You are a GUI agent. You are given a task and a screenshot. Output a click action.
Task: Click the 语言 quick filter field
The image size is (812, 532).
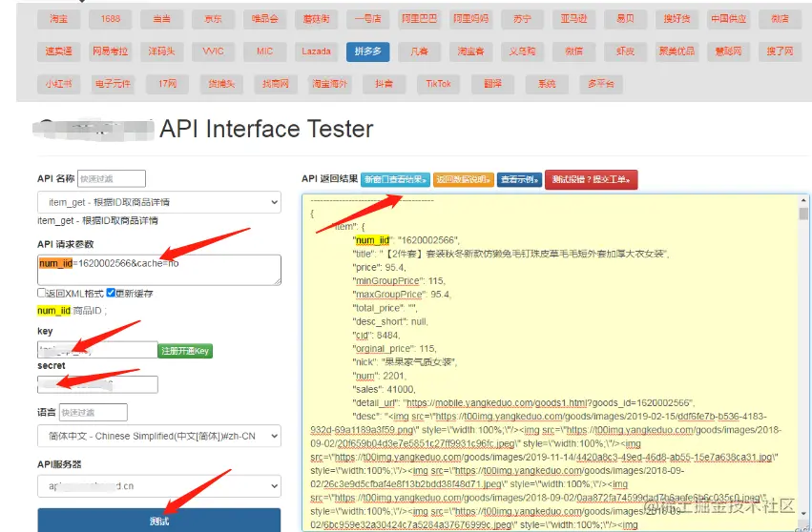click(94, 413)
